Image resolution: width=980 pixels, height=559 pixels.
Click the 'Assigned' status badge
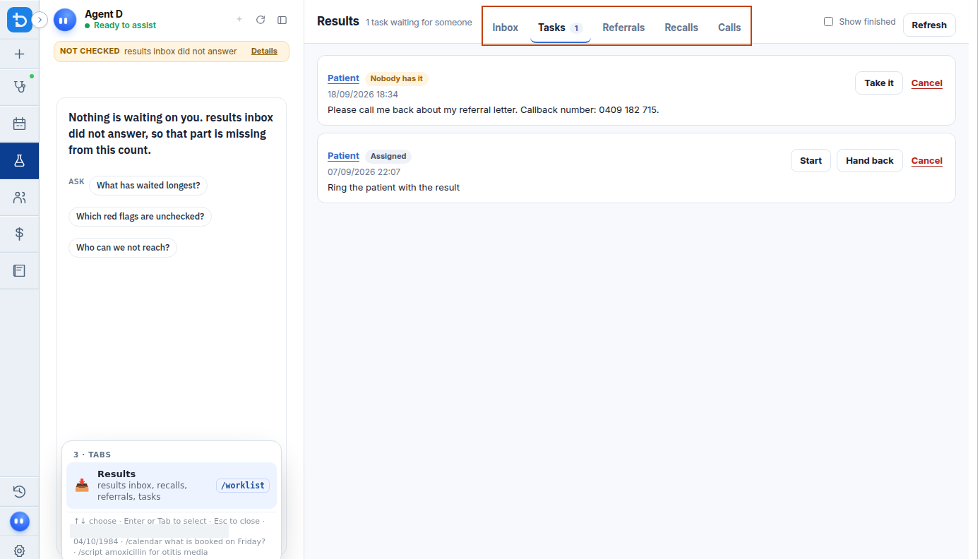pos(388,156)
